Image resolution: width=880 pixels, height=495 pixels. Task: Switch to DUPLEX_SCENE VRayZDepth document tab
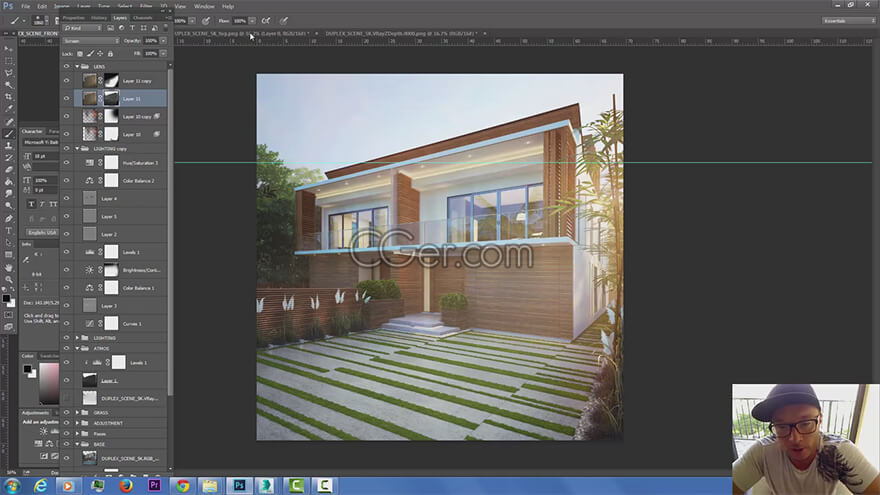point(401,34)
